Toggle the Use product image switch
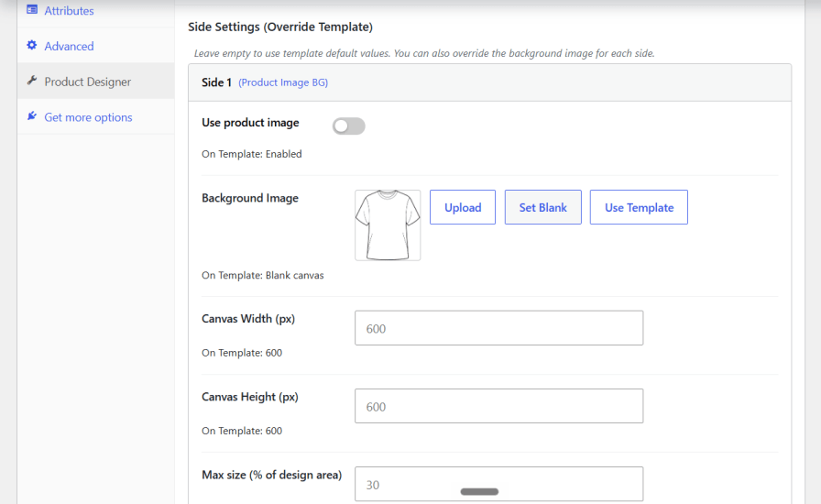 point(349,126)
